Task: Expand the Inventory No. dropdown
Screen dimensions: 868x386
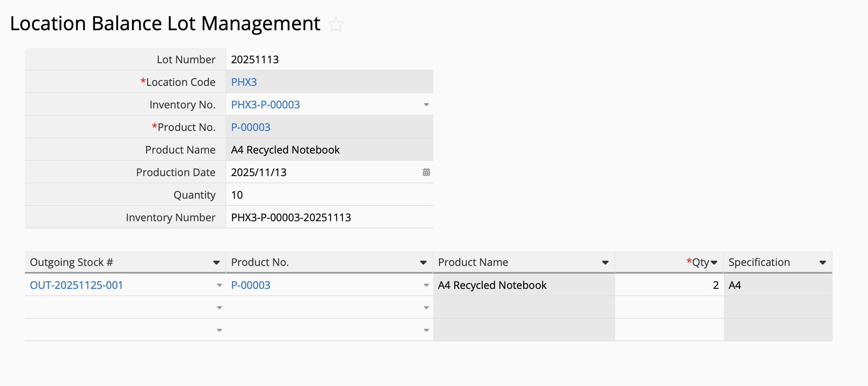Action: click(x=426, y=105)
